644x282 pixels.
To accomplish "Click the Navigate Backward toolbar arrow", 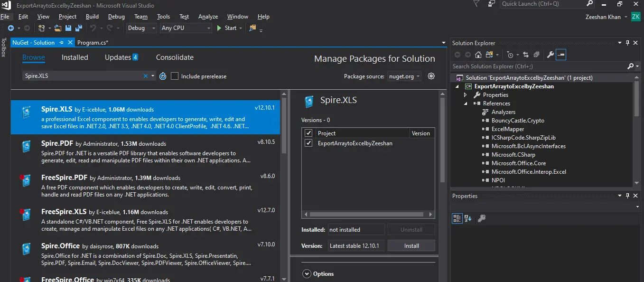I will 10,28.
